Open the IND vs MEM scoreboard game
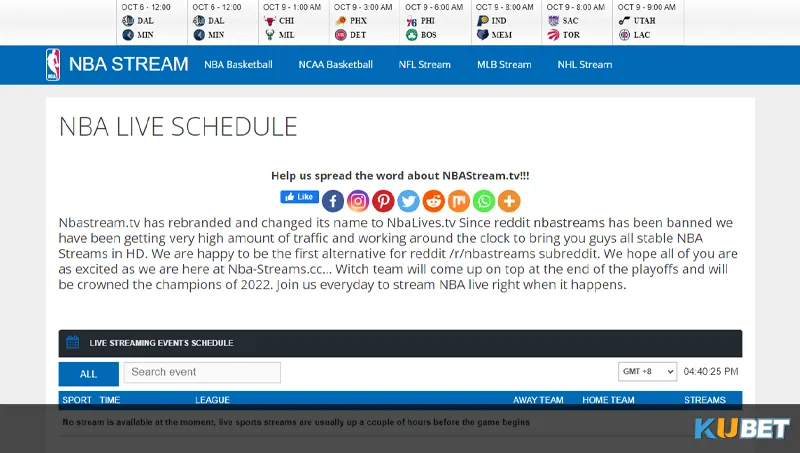This screenshot has height=453, width=800. point(506,22)
